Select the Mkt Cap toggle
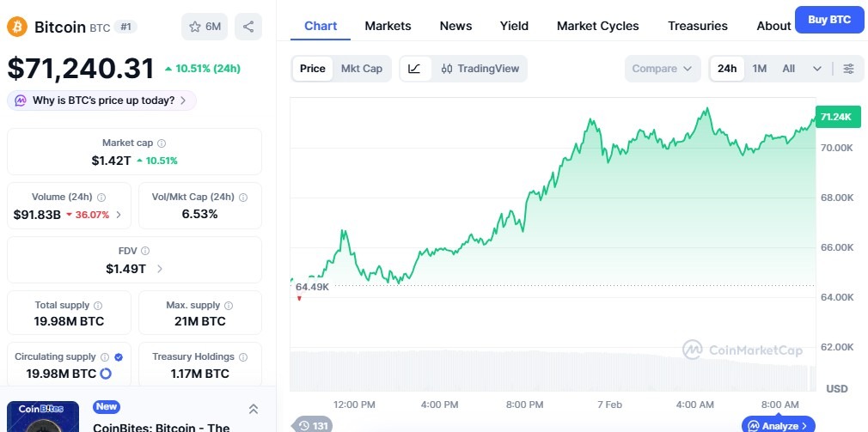This screenshot has width=868, height=432. [x=362, y=69]
